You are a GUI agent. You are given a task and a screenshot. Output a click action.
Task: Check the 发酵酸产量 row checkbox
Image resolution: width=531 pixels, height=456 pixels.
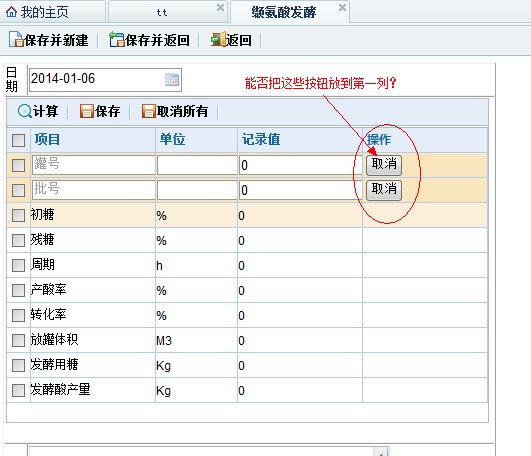tap(18, 391)
